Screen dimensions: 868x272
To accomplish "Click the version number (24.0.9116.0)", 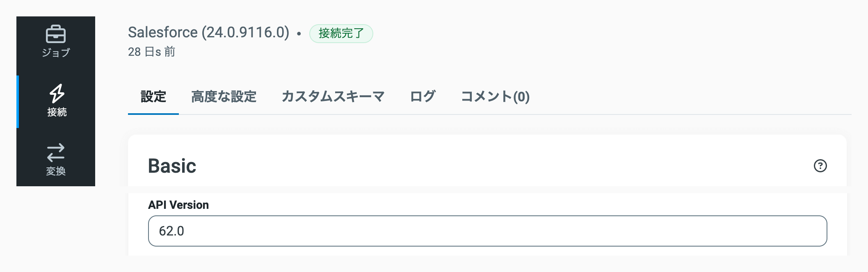I will coord(246,32).
